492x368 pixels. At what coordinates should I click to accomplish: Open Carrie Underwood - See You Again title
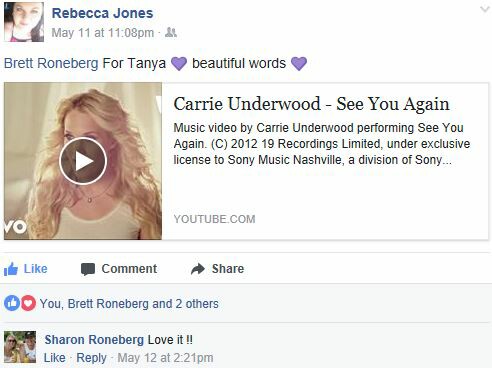[311, 104]
